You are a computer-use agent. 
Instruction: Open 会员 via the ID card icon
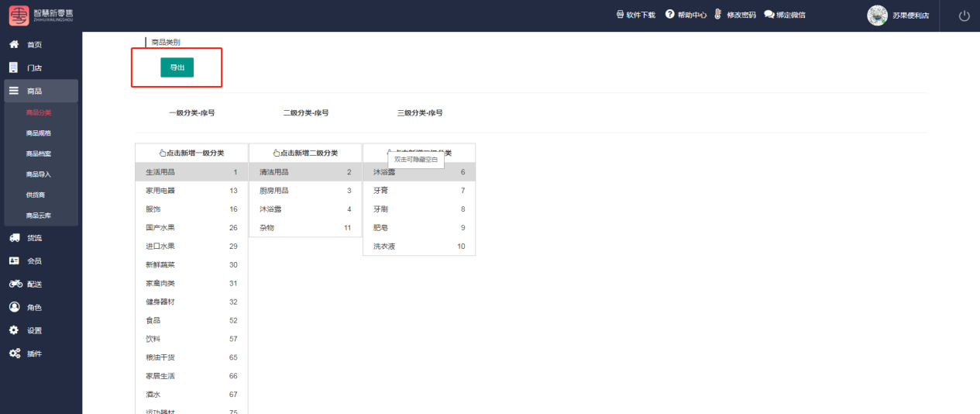point(14,261)
